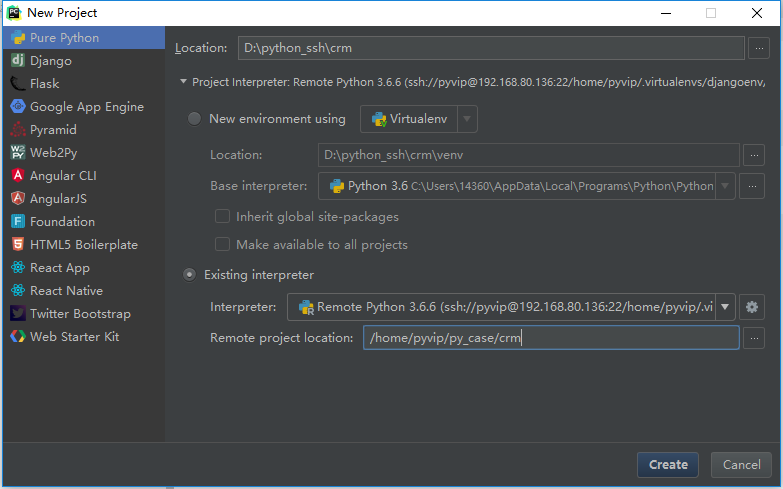Select New environment using radio button

194,119
